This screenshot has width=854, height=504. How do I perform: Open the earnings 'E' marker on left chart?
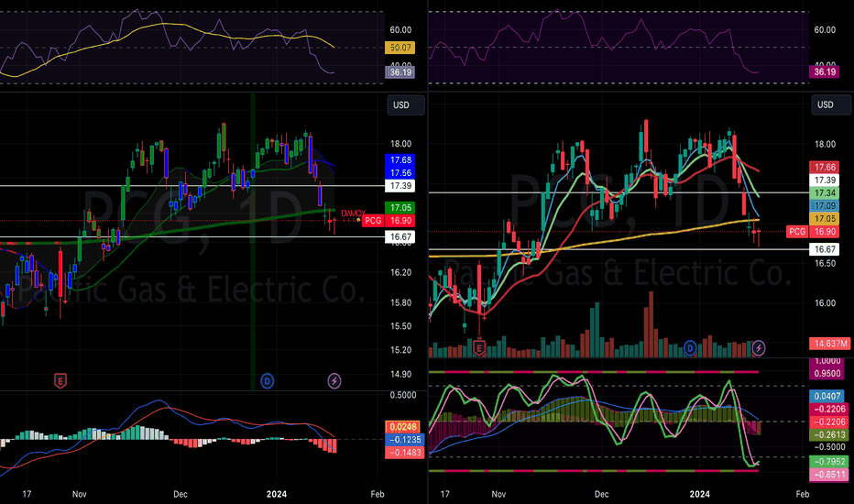[x=60, y=381]
